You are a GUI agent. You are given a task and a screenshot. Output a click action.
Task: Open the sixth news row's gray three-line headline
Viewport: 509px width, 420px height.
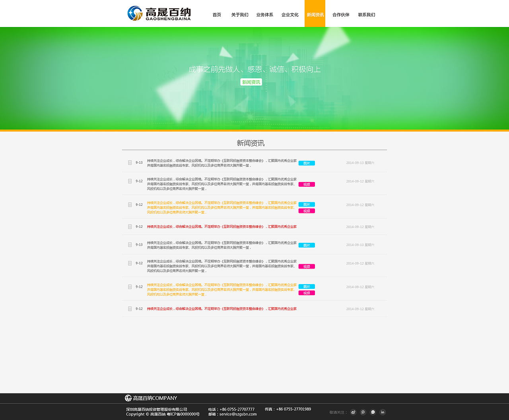[x=222, y=266]
